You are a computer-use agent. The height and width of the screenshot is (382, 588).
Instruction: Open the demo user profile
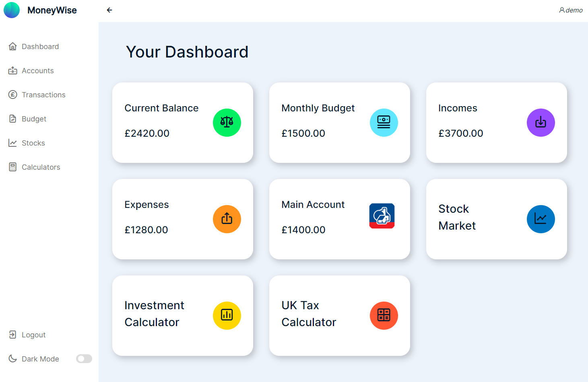(x=571, y=10)
